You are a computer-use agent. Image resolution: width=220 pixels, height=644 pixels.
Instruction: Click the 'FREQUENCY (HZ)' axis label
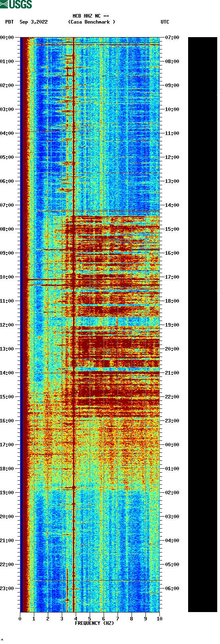pyautogui.click(x=94, y=623)
